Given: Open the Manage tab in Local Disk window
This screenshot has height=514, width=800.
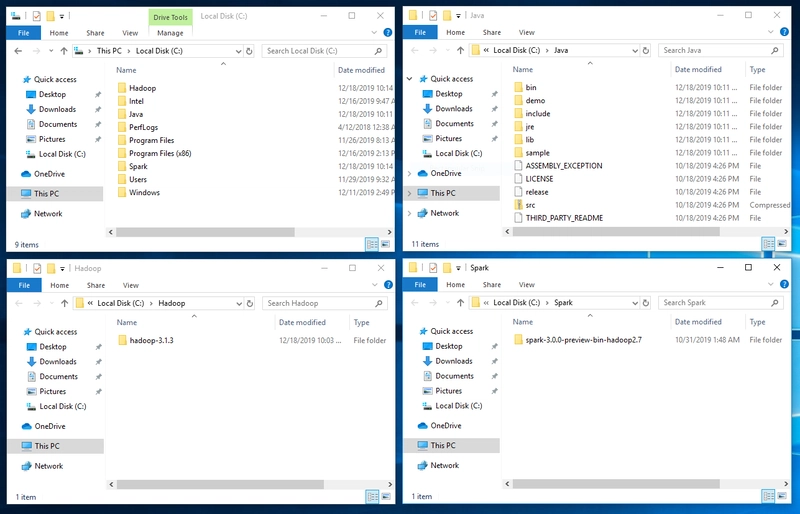Looking at the screenshot, I should [x=170, y=32].
